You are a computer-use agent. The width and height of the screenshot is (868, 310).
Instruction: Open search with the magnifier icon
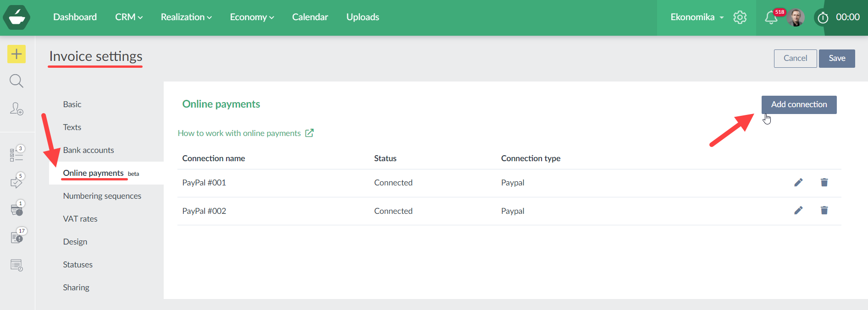pos(17,81)
